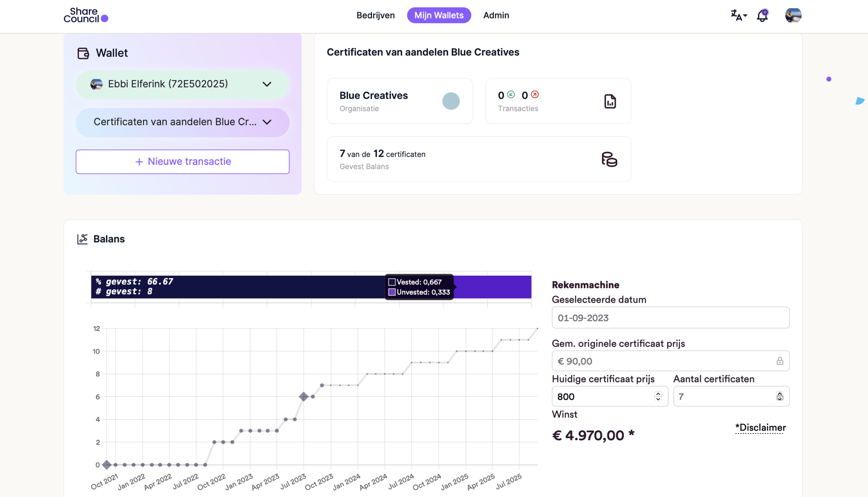The height and width of the screenshot is (497, 868).
Task: Click the Mijn Wallets tab
Action: [438, 14]
